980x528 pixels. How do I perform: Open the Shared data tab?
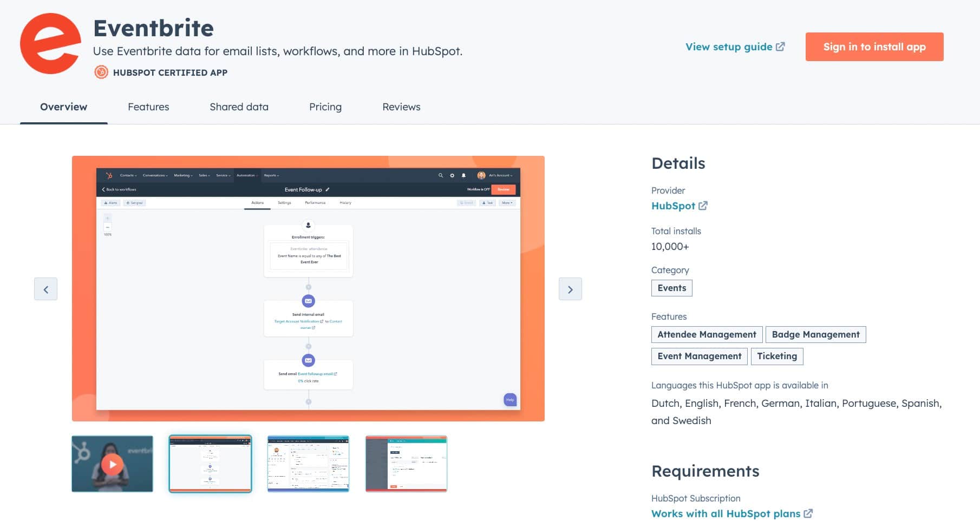(x=239, y=107)
